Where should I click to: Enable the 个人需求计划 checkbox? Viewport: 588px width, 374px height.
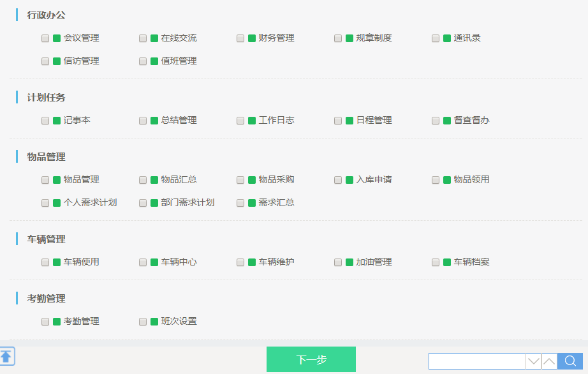coord(45,203)
